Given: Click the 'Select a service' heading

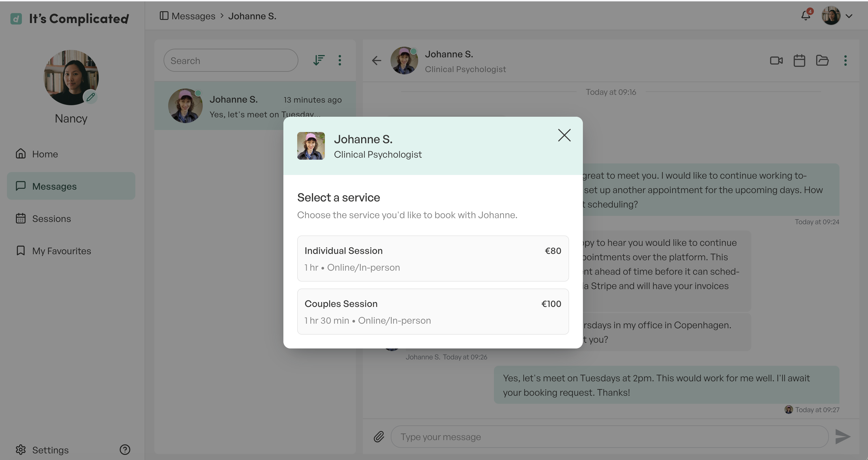Looking at the screenshot, I should (338, 198).
